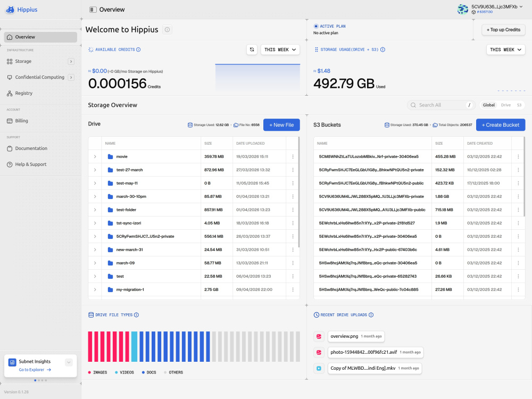The image size is (532, 399).
Task: Expand the movie folder row chevron
Action: (x=95, y=156)
